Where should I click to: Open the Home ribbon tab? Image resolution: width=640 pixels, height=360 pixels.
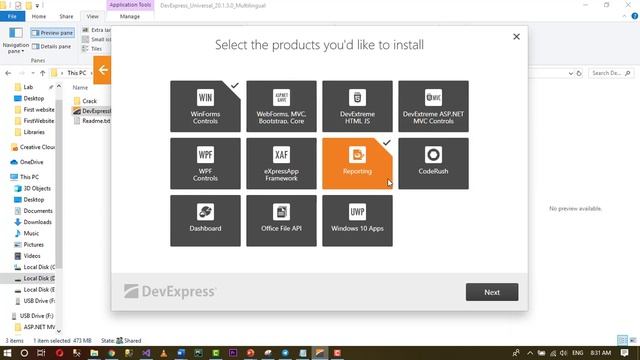[x=39, y=16]
